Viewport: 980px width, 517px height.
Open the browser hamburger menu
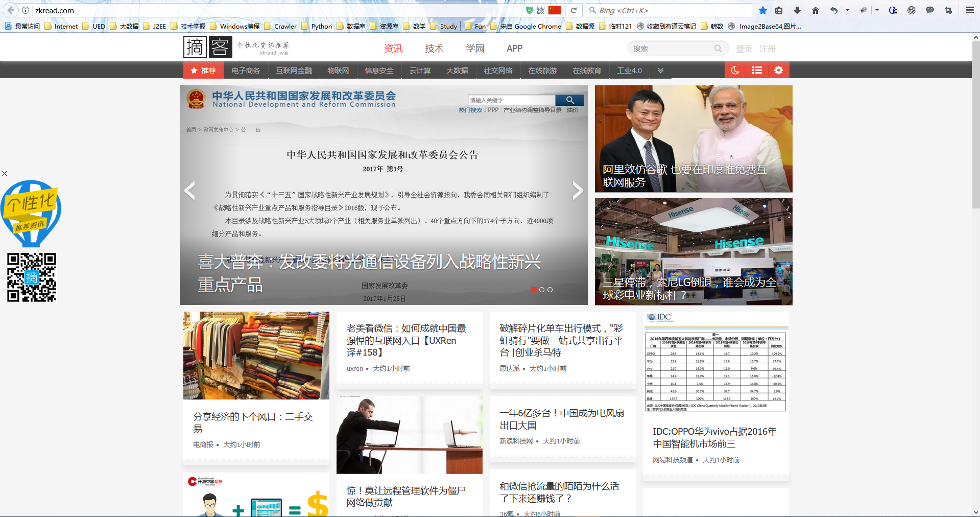tap(969, 10)
